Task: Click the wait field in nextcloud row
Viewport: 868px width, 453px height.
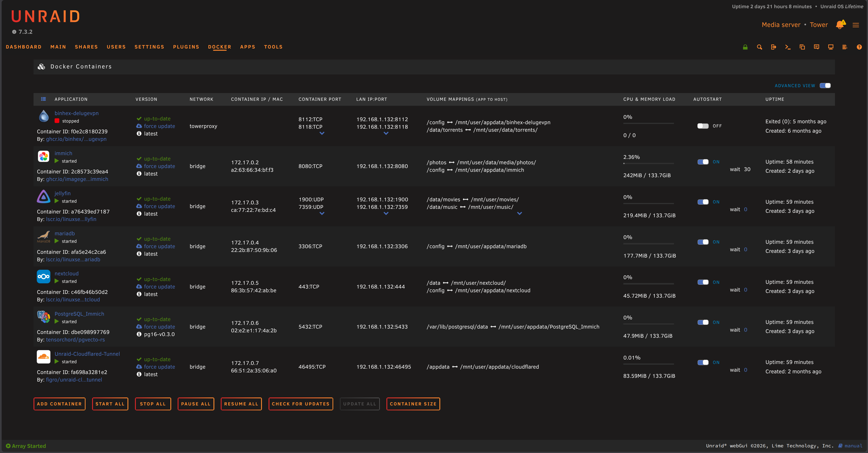Action: coord(746,290)
